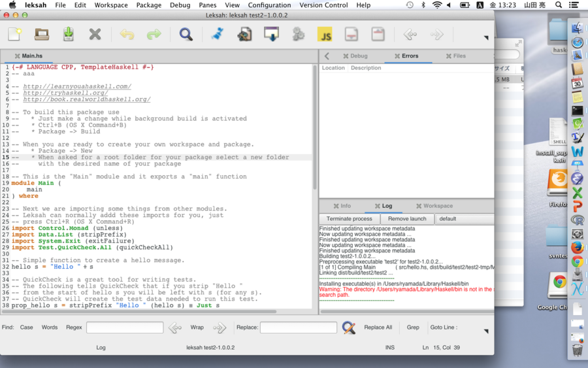The height and width of the screenshot is (368, 588).
Task: Open the Configuration menu
Action: point(269,5)
